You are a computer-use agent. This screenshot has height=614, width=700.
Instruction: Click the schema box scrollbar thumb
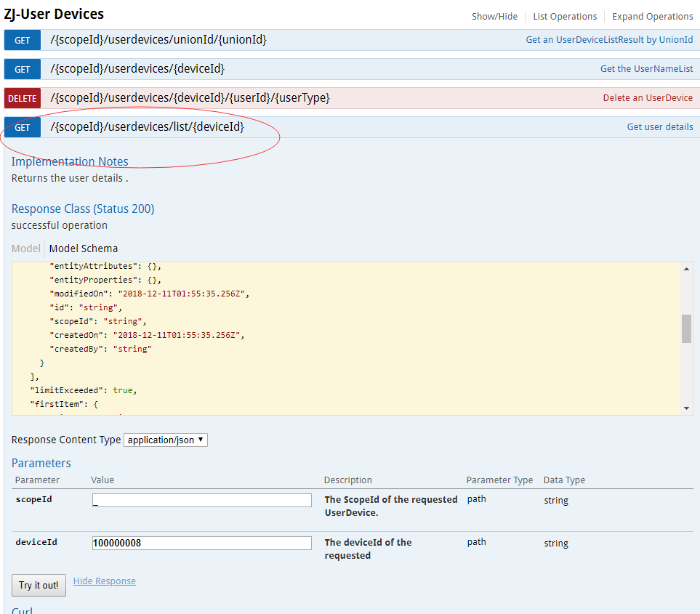tap(686, 329)
